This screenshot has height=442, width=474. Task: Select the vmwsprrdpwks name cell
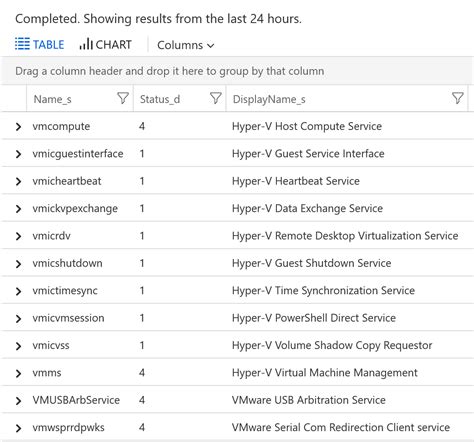coord(68,428)
